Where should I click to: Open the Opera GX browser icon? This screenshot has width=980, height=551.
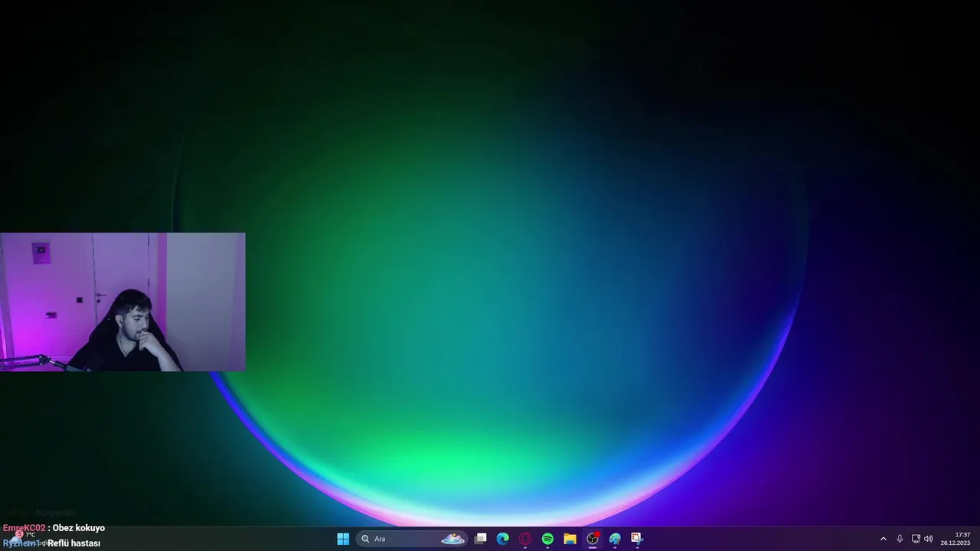click(x=525, y=539)
